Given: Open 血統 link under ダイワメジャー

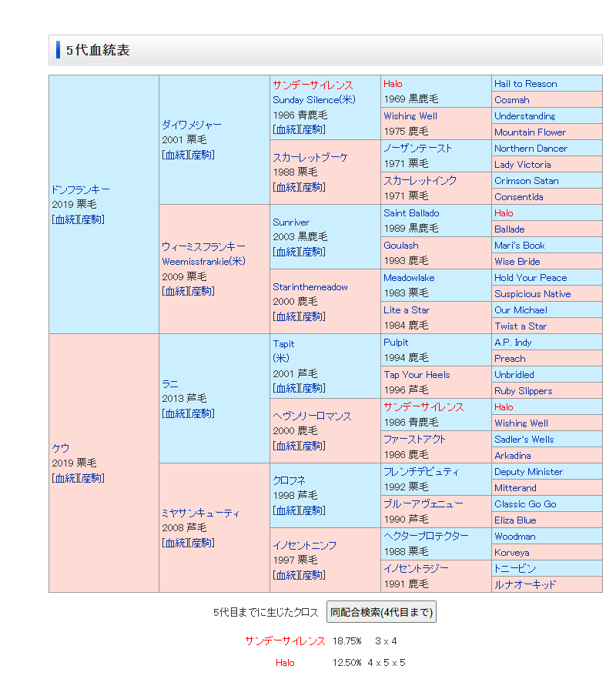Looking at the screenshot, I should pyautogui.click(x=176, y=155).
